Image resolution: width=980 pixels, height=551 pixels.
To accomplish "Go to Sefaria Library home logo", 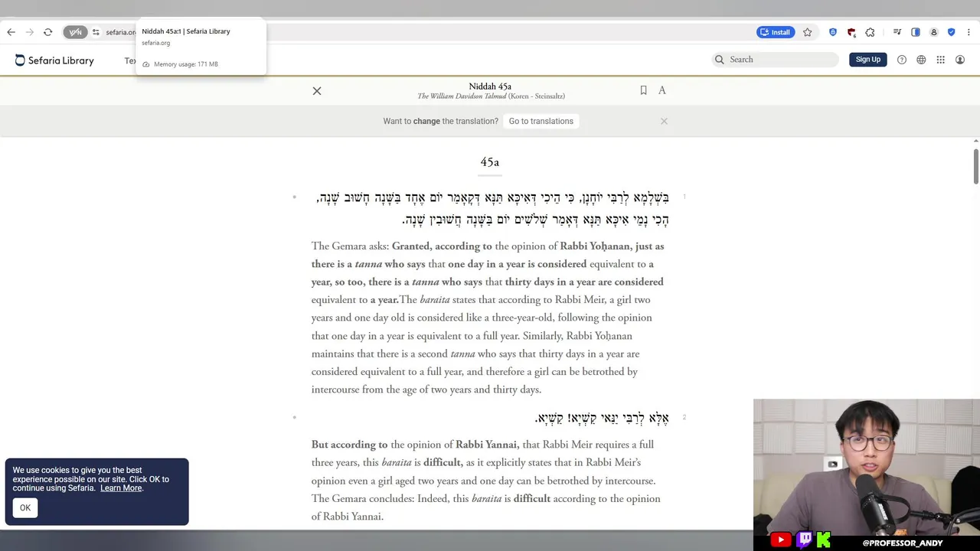I will coord(54,60).
